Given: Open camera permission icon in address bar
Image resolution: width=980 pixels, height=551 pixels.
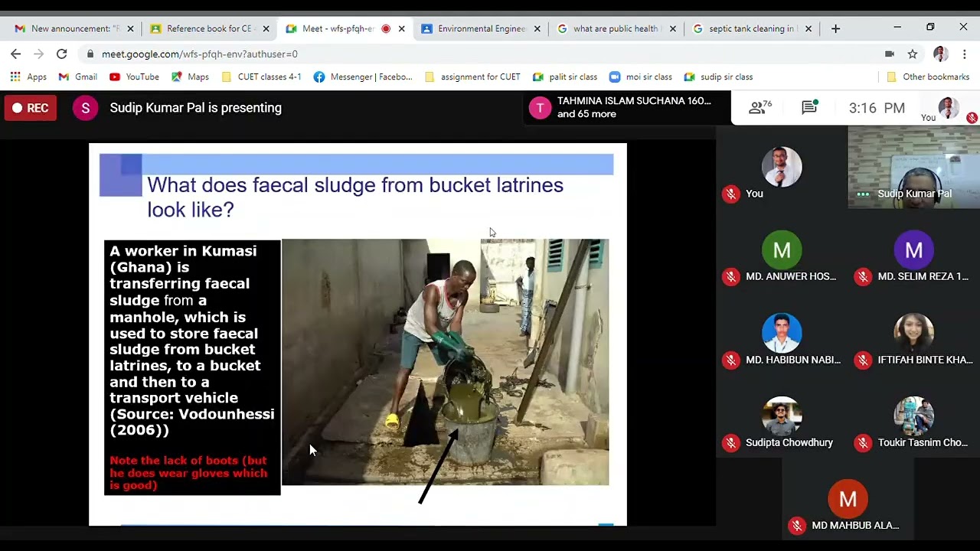Looking at the screenshot, I should pos(889,54).
